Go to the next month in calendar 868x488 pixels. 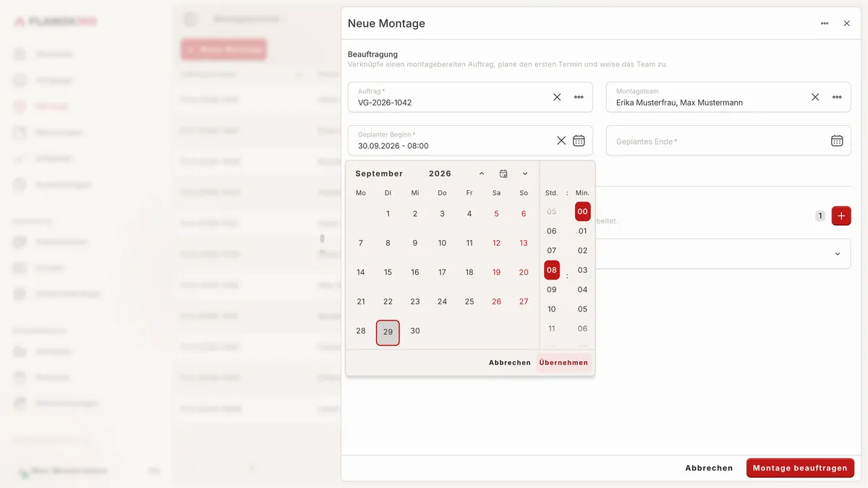click(x=525, y=174)
